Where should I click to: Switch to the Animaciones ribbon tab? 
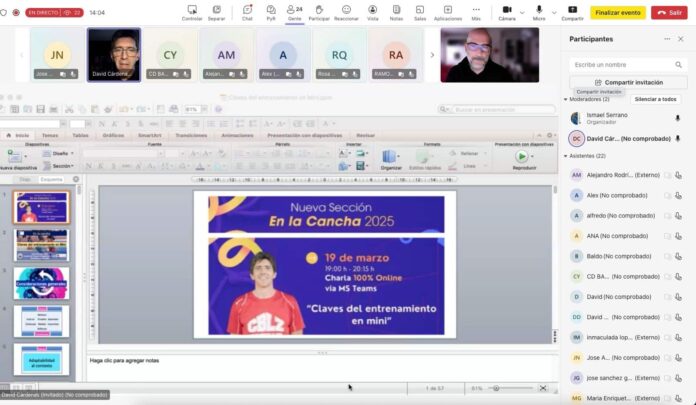click(237, 134)
